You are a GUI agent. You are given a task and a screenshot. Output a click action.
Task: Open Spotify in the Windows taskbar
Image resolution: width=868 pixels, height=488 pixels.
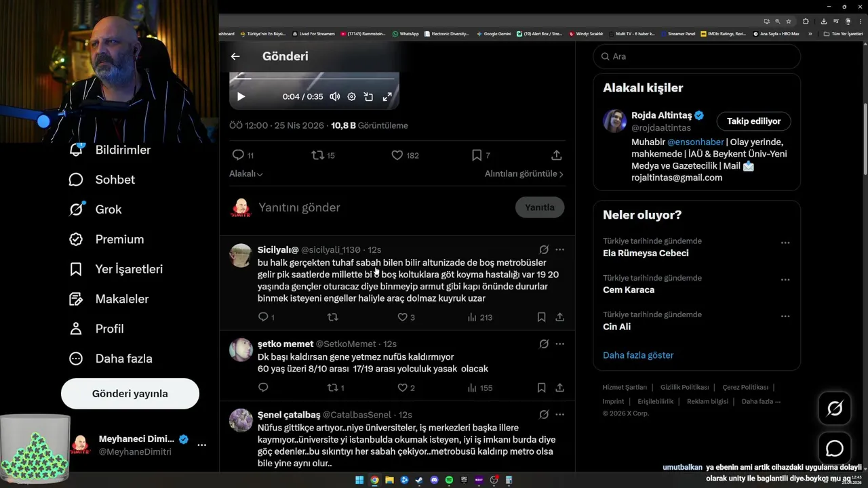tap(449, 481)
